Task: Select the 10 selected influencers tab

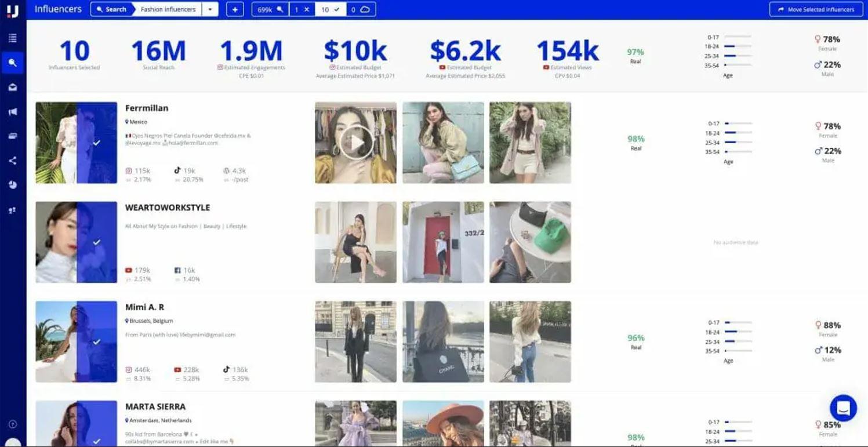Action: click(x=331, y=9)
